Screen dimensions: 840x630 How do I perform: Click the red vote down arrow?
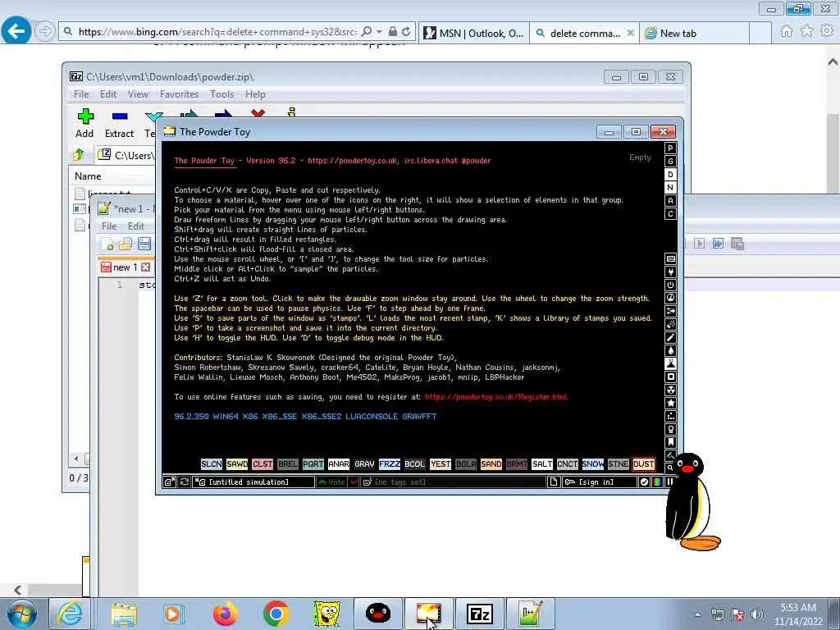[354, 482]
